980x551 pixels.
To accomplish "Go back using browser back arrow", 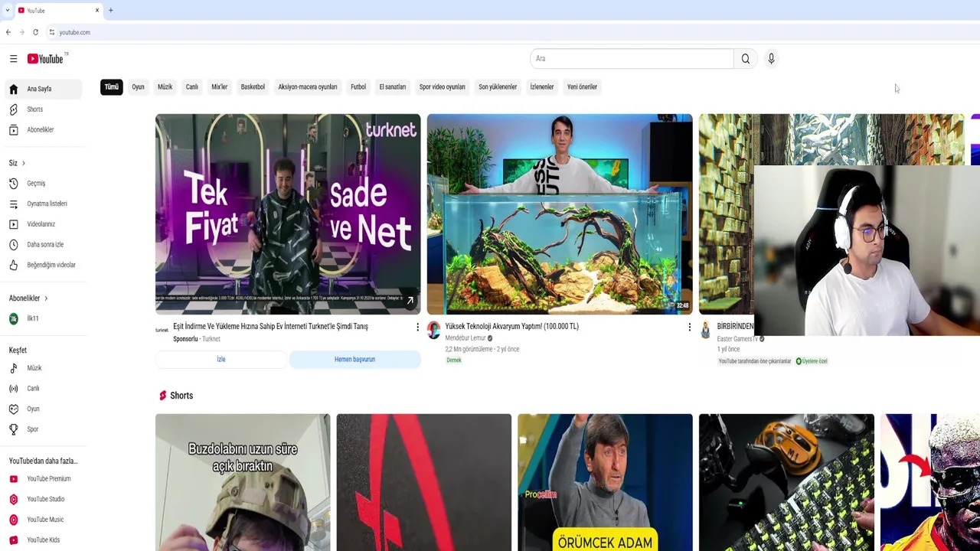I will (x=8, y=32).
